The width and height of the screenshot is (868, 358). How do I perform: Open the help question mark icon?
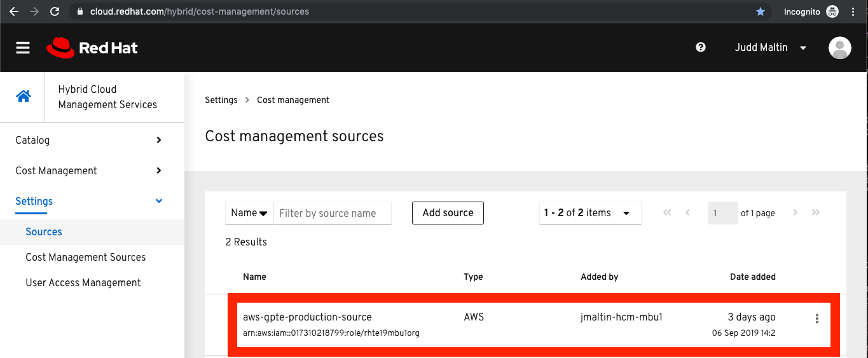tap(701, 47)
